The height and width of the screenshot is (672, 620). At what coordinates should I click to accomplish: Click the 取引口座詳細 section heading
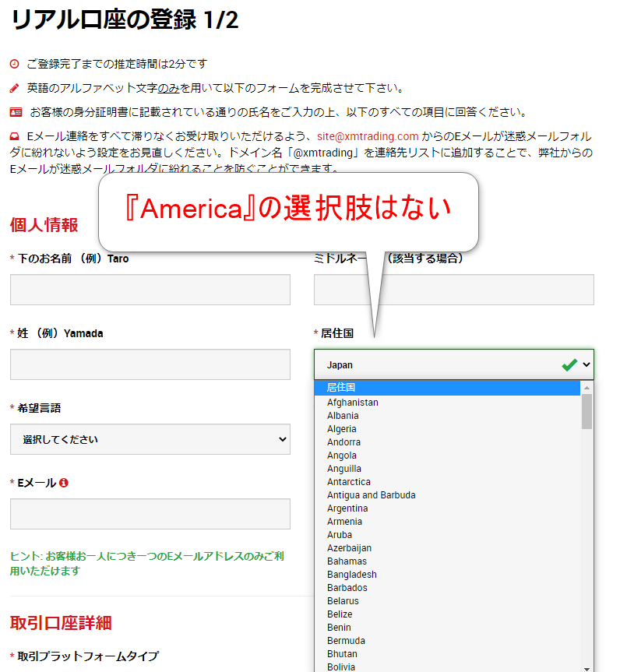61,624
